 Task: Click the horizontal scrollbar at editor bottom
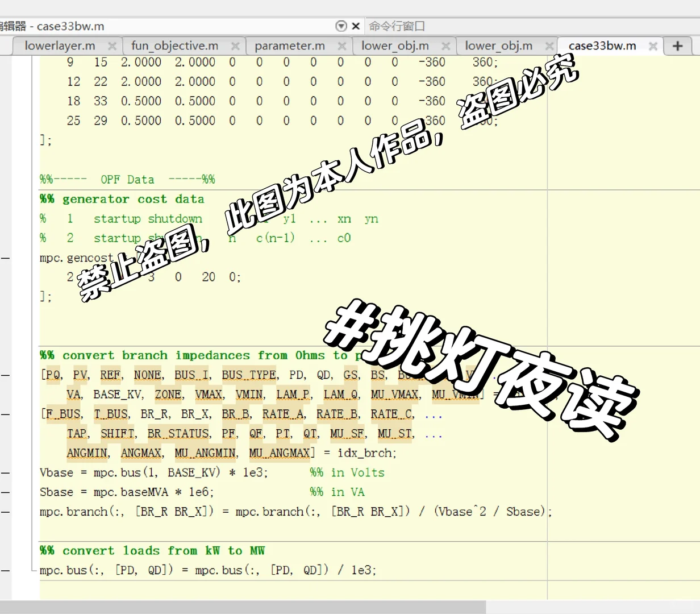243,607
